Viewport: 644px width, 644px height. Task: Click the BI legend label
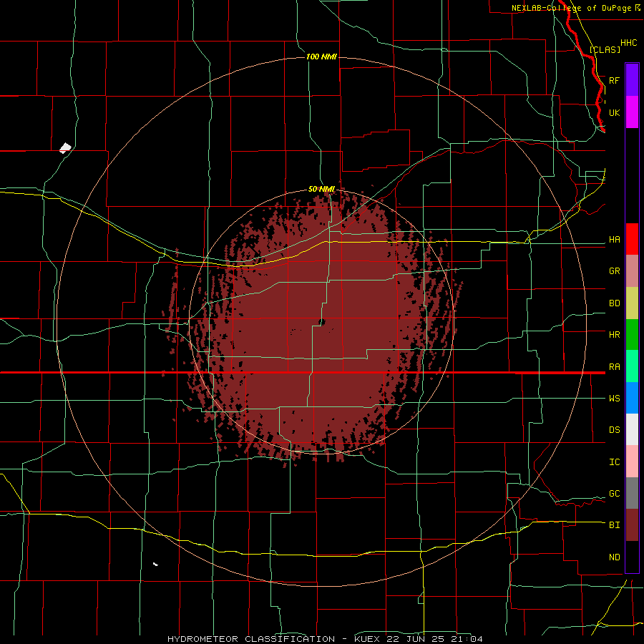[614, 525]
